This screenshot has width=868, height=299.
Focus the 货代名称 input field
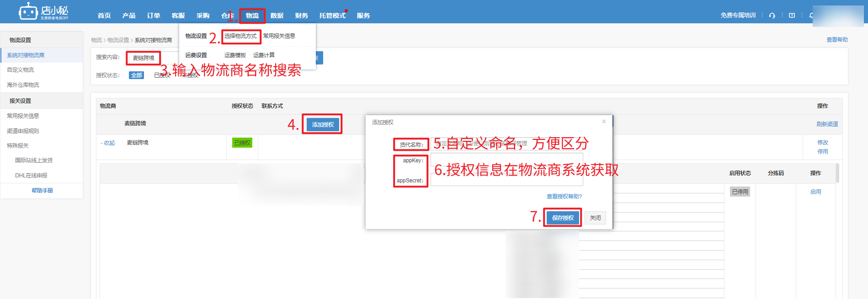coord(506,144)
